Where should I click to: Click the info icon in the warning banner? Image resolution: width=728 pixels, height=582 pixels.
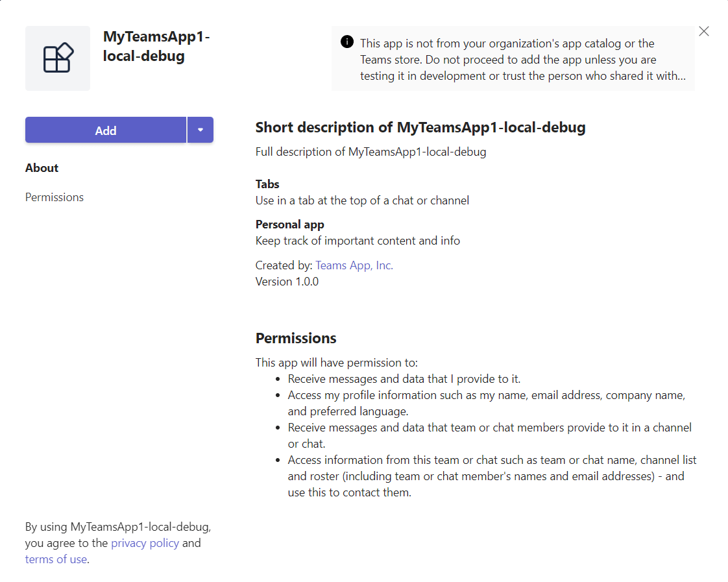(x=347, y=42)
